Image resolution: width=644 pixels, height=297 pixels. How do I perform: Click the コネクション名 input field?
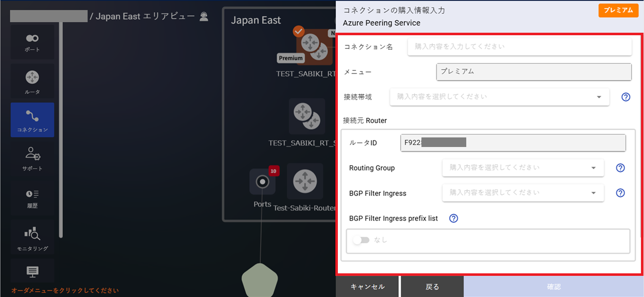coord(519,46)
